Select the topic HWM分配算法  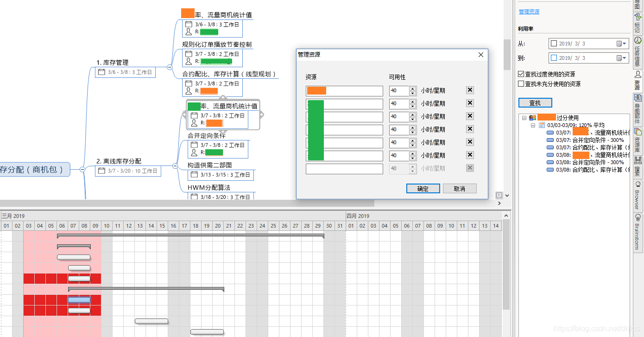click(x=209, y=187)
